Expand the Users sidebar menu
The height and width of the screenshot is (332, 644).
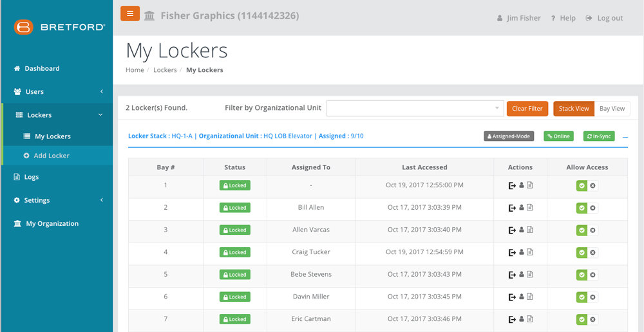point(57,91)
